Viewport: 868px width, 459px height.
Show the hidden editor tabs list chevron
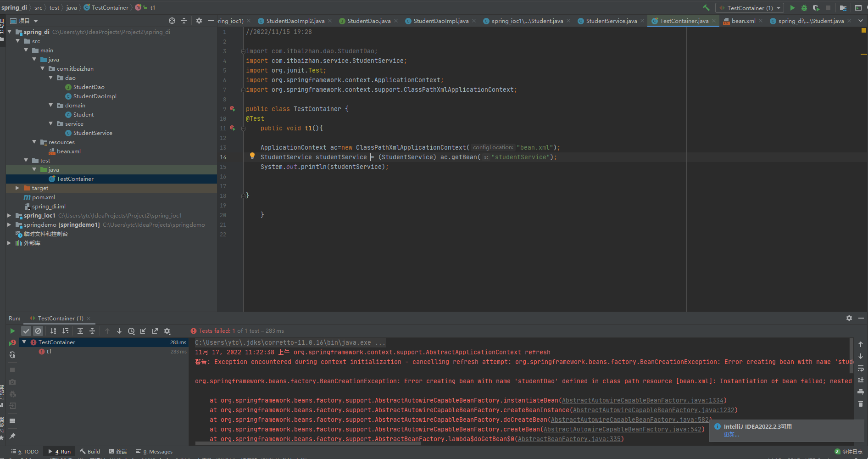861,21
